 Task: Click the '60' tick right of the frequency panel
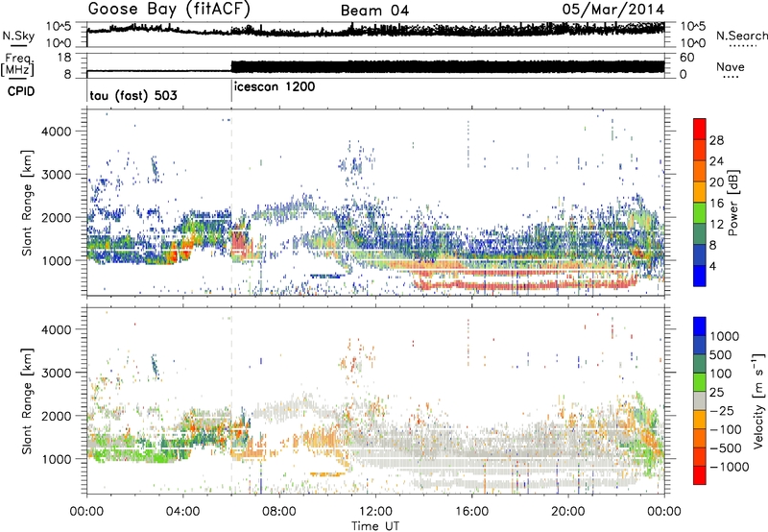686,58
